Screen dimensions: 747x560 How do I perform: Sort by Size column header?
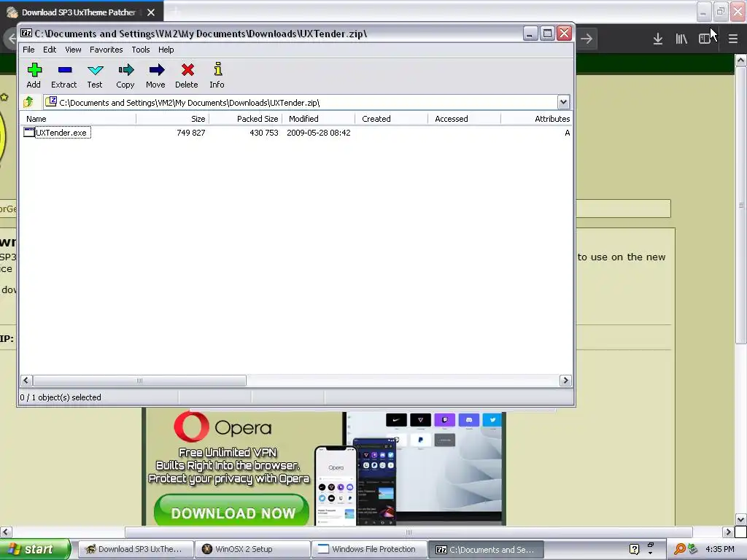click(172, 119)
